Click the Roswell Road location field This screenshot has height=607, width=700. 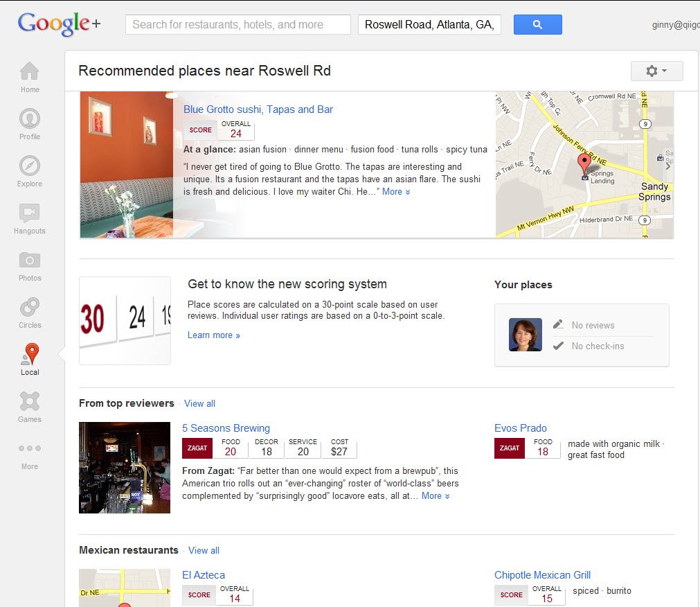429,24
